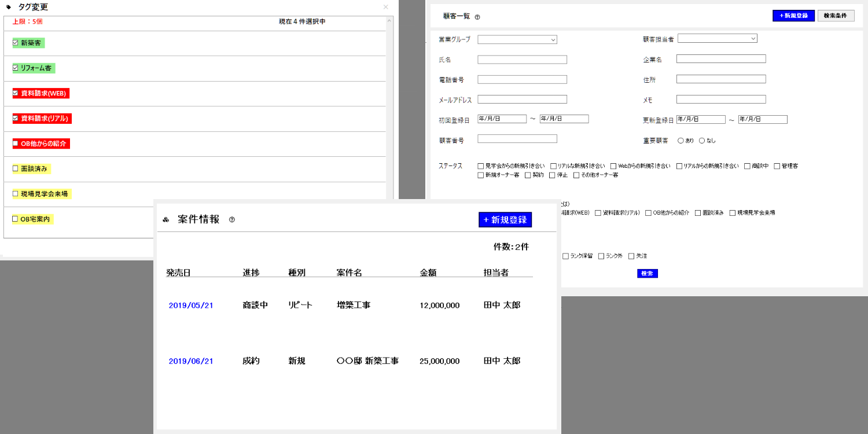
Task: Click the 更新登録日 start date field
Action: [701, 119]
